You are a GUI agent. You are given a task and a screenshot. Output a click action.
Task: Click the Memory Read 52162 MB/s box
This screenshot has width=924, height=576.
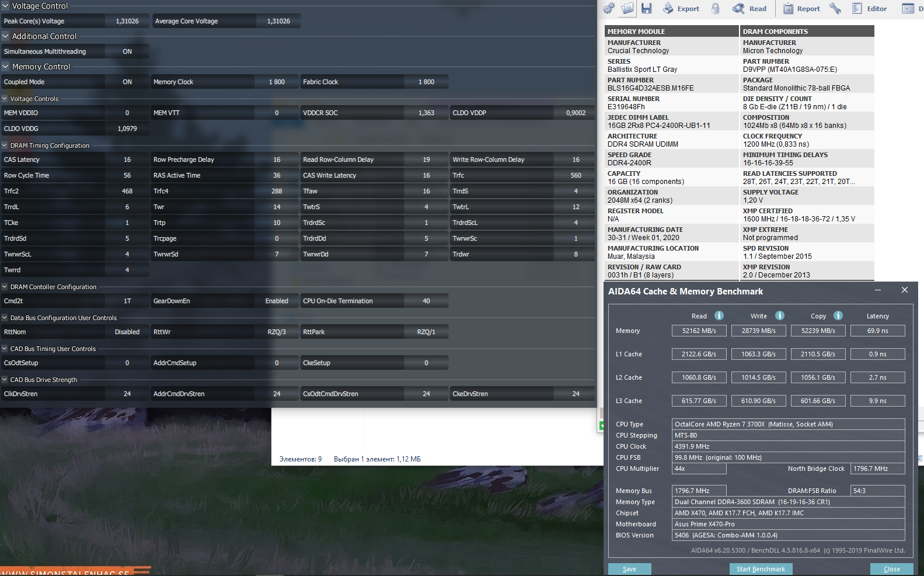point(699,331)
